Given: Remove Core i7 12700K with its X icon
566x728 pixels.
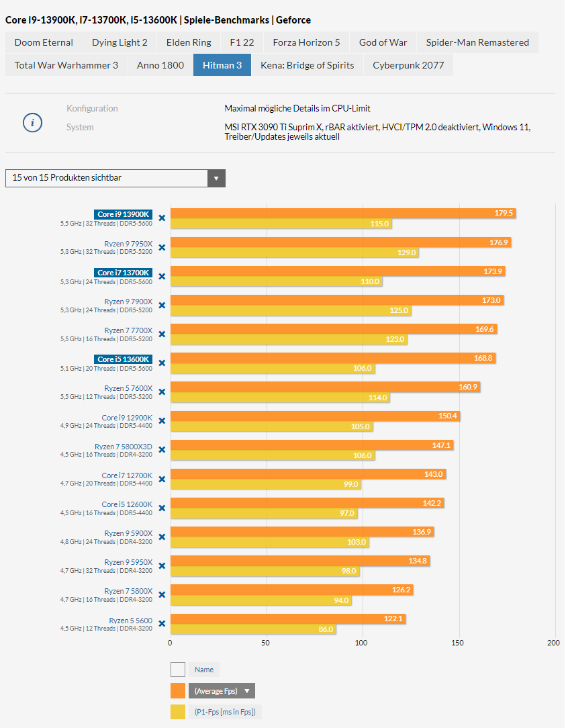Looking at the screenshot, I should (x=162, y=479).
